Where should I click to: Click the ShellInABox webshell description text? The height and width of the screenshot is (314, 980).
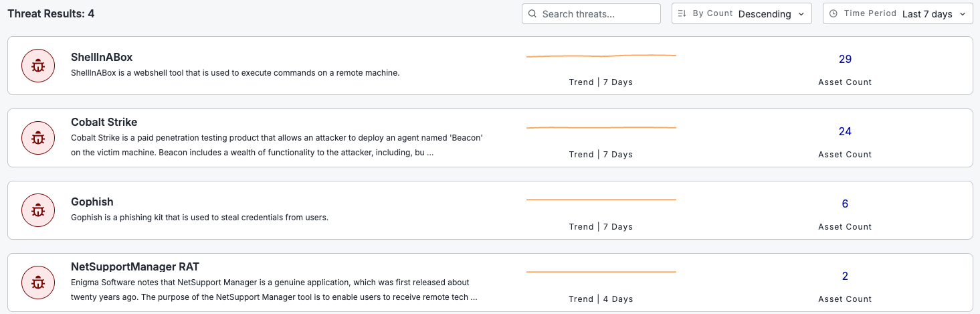[235, 73]
